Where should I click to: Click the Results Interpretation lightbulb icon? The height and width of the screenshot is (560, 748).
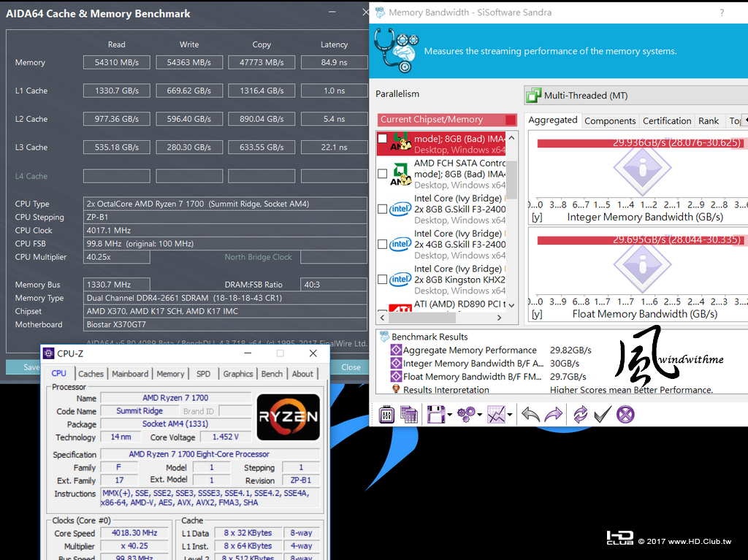tap(396, 389)
